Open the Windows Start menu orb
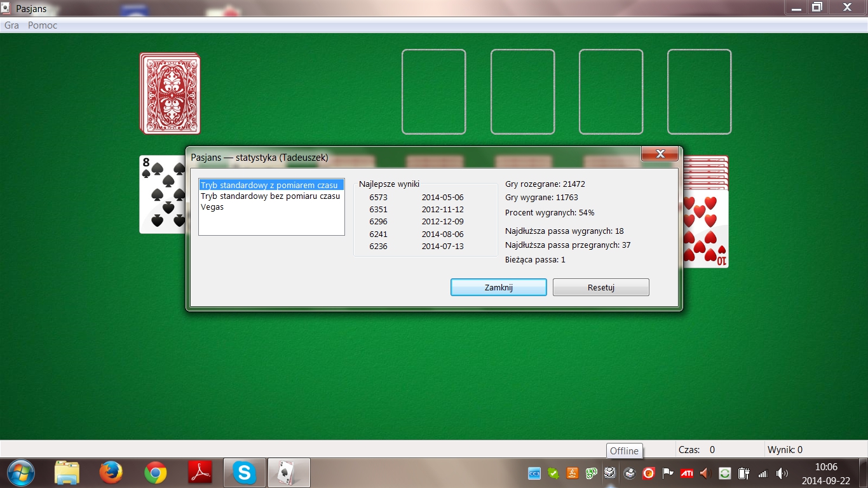868x488 pixels. click(x=21, y=473)
